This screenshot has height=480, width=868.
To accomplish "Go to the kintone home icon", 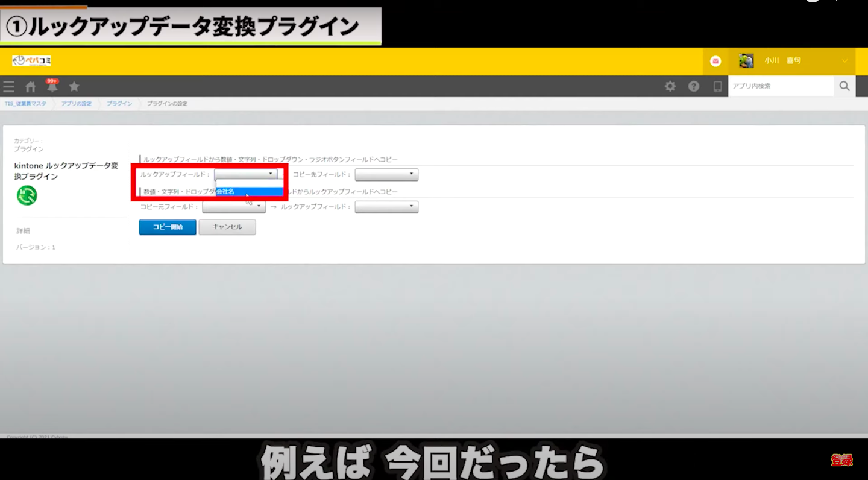I will [x=30, y=86].
